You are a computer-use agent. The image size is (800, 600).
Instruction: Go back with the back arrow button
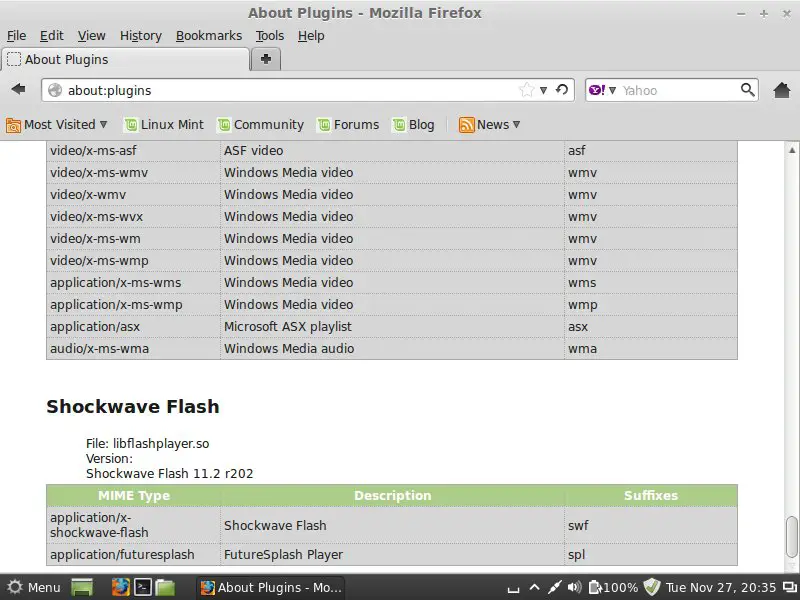[18, 90]
